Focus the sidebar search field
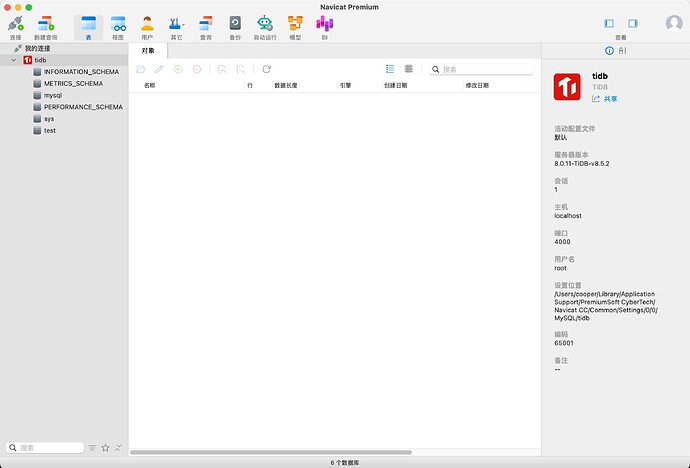Screen dimensions: 690x468 tap(45, 448)
